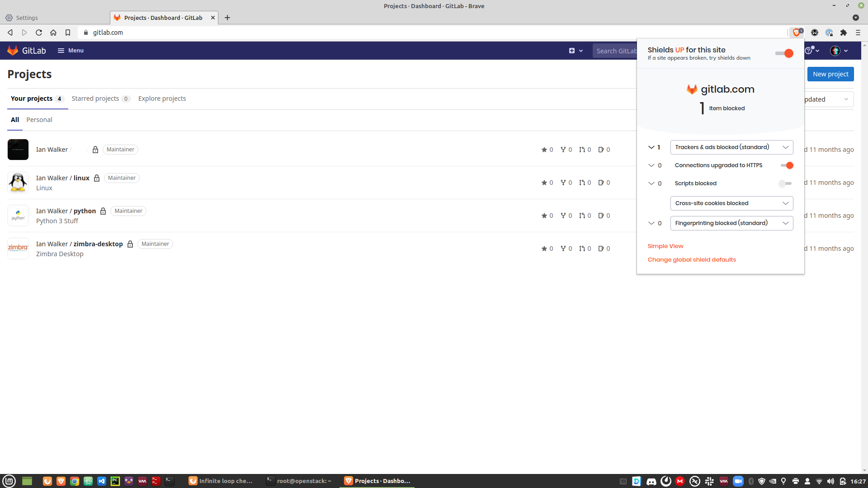Enable the Scripts blocked toggle
This screenshot has width=868, height=488.
coord(785,183)
